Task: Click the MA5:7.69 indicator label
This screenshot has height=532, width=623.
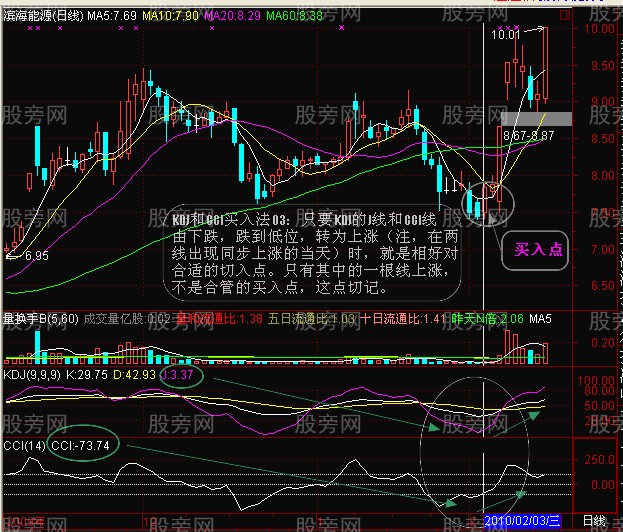Action: click(x=112, y=16)
